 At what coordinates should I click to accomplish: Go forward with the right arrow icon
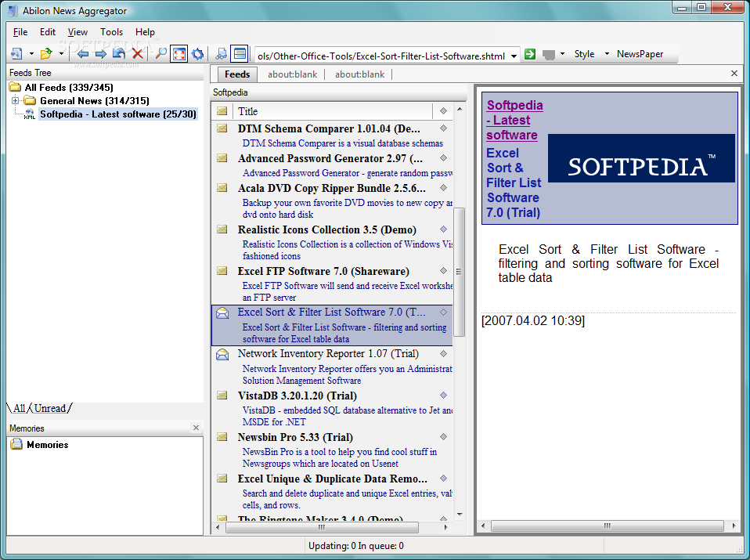101,53
